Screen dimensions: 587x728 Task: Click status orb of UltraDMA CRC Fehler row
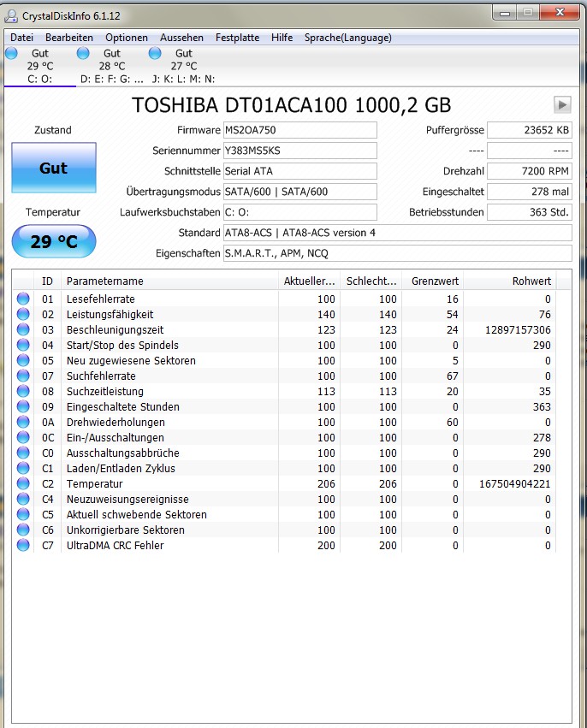coord(23,545)
